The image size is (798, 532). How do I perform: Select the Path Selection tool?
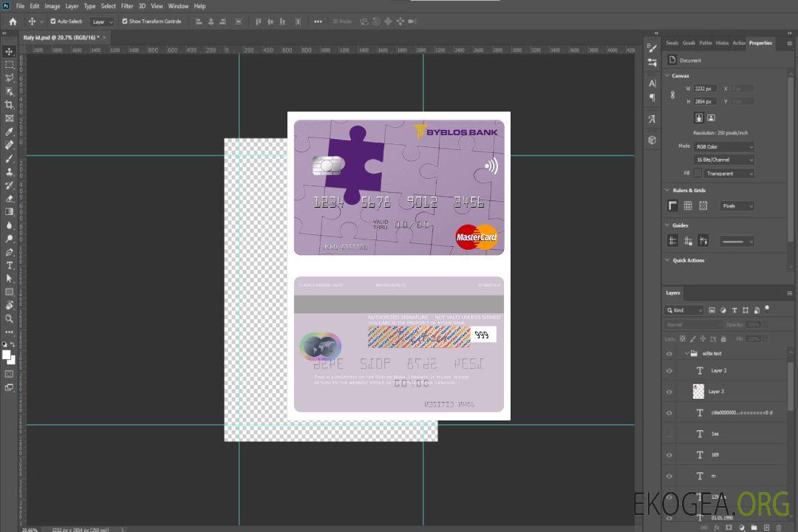tap(9, 279)
